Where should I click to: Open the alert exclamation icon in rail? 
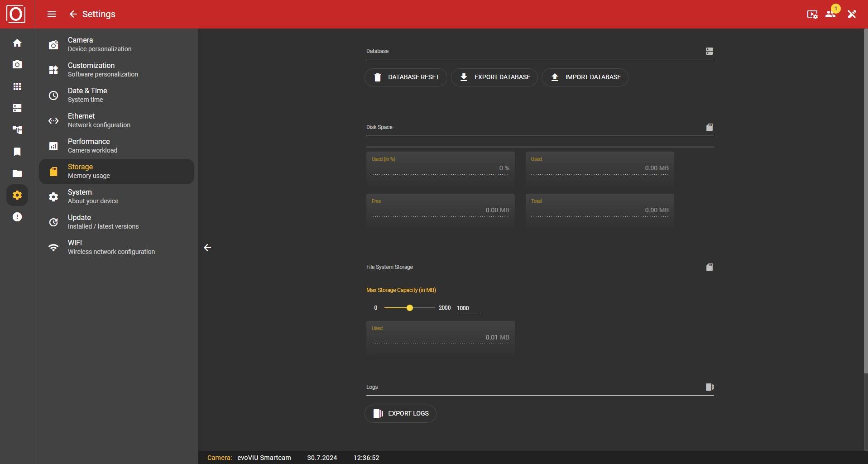click(x=17, y=217)
